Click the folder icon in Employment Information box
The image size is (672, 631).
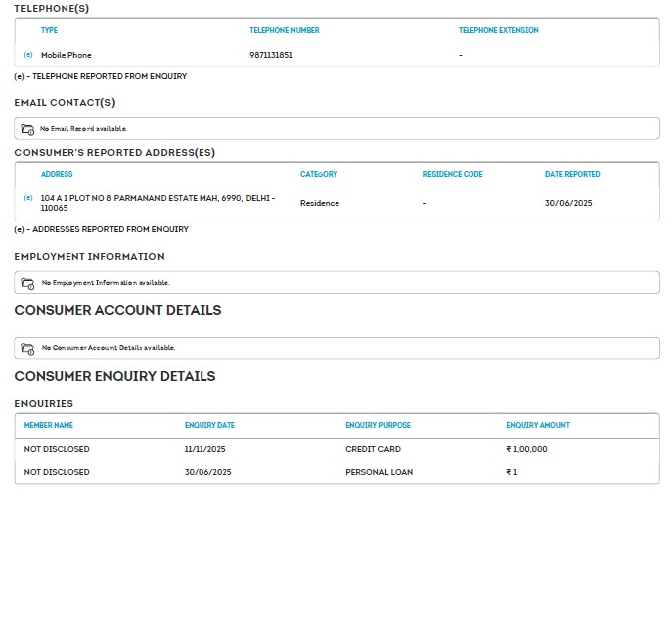pyautogui.click(x=28, y=283)
